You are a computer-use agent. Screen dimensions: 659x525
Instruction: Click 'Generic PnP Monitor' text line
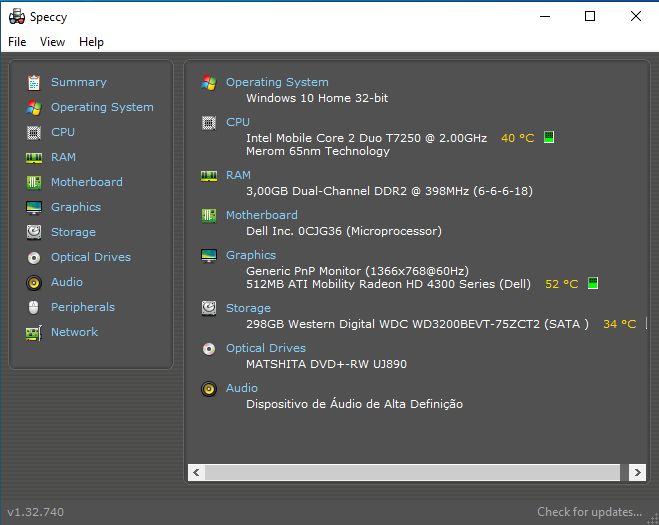[x=357, y=271]
